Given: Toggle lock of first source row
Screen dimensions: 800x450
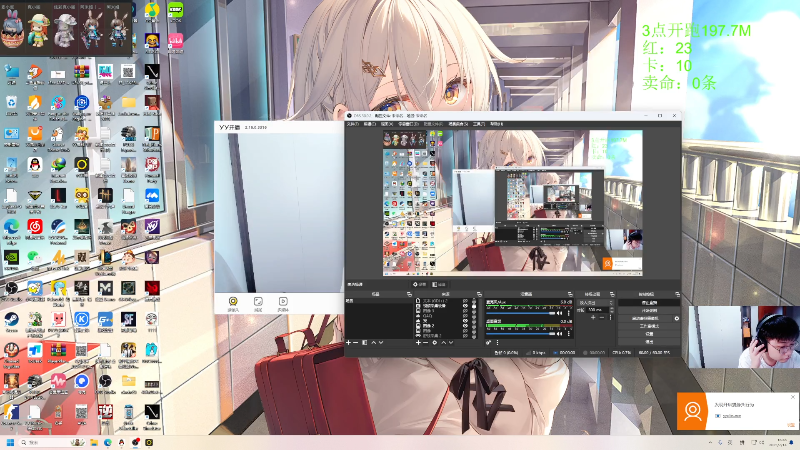Looking at the screenshot, I should pos(474,301).
